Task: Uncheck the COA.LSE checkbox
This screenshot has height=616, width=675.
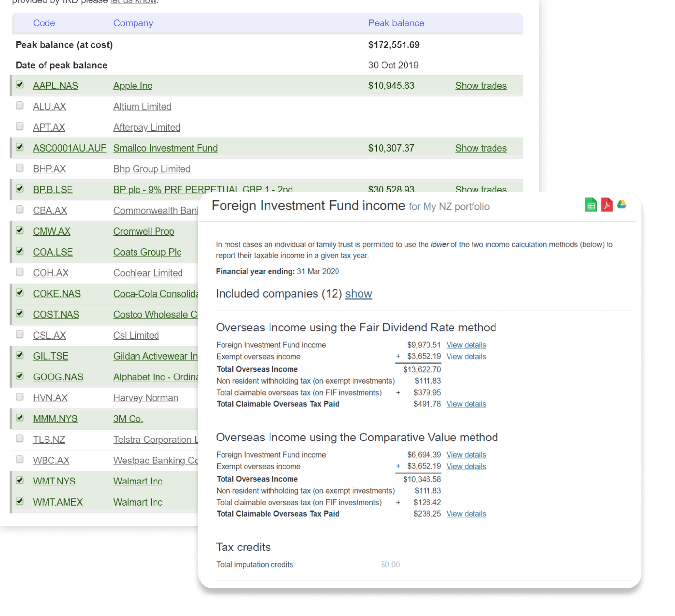Action: click(x=20, y=251)
